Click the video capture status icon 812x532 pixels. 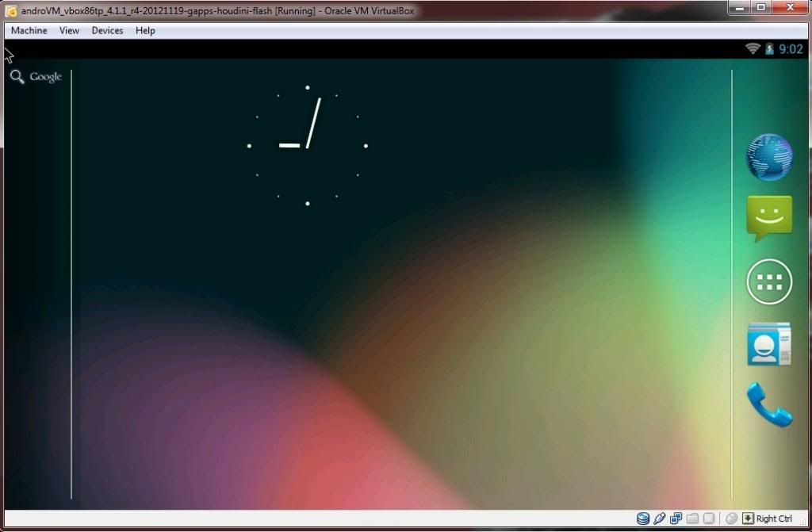tap(709, 518)
